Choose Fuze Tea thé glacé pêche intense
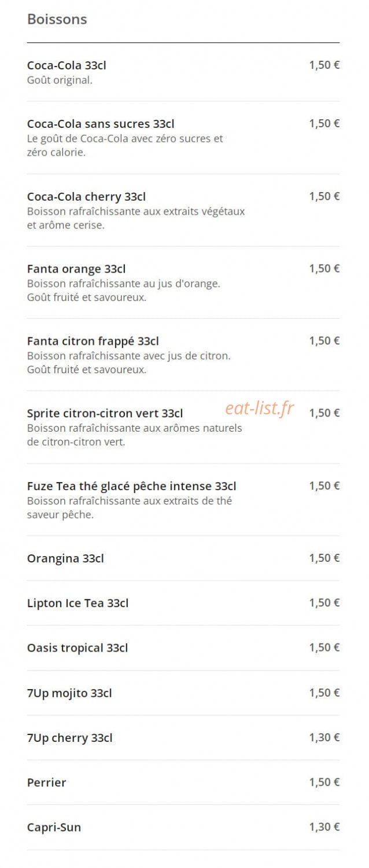 (x=183, y=499)
